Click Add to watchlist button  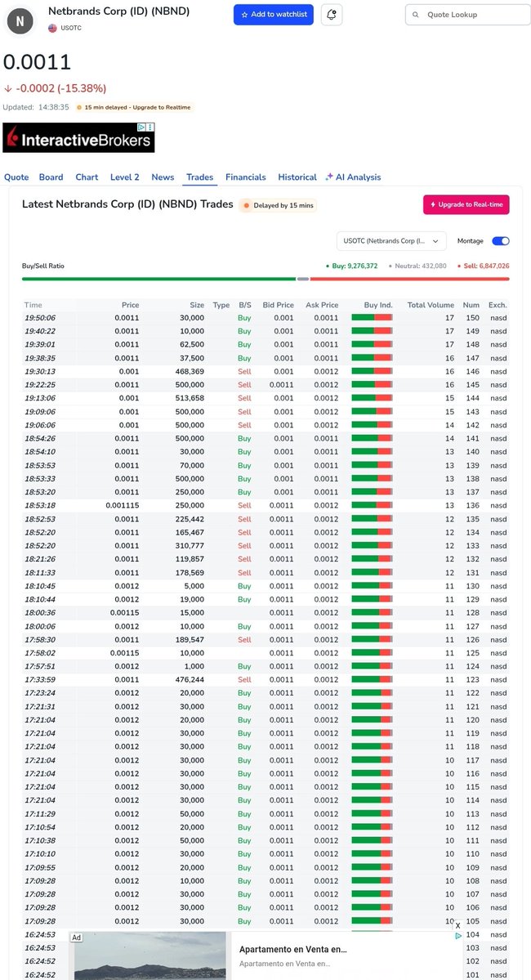pyautogui.click(x=274, y=15)
